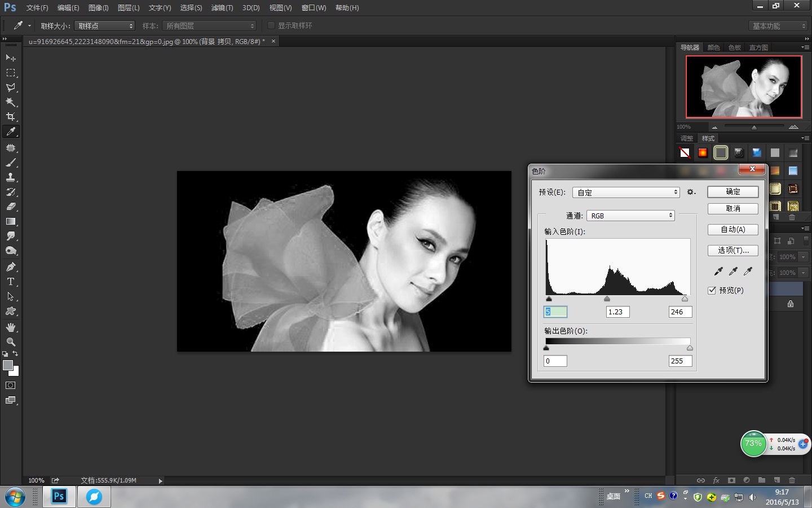Open Levels preset options gear menu

[x=691, y=192]
